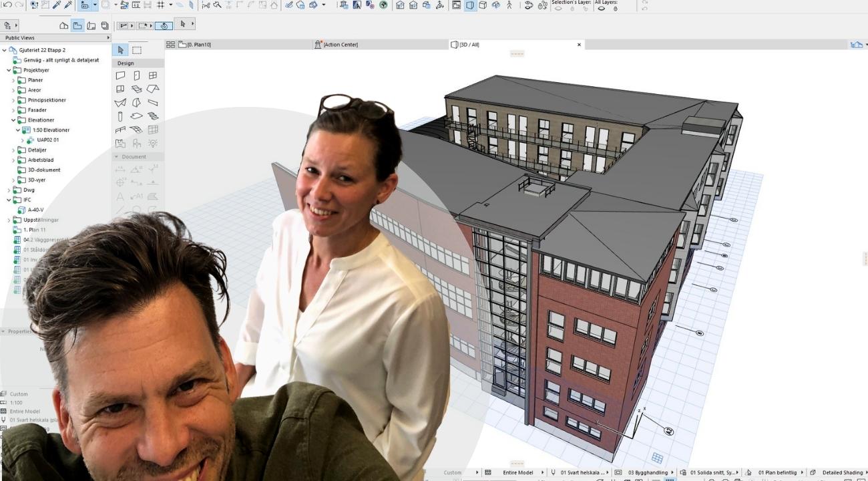
Task: Click the Inject Parameters syringe icon
Action: coord(68,5)
